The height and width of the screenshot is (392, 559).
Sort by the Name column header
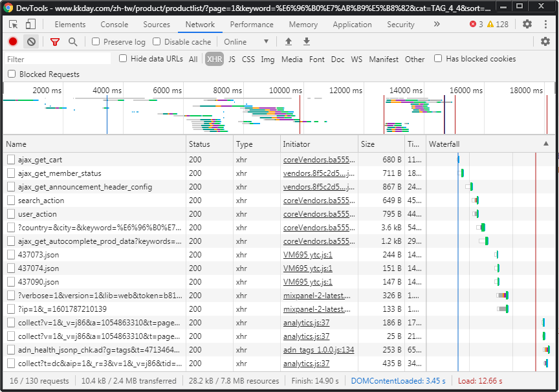tap(95, 144)
